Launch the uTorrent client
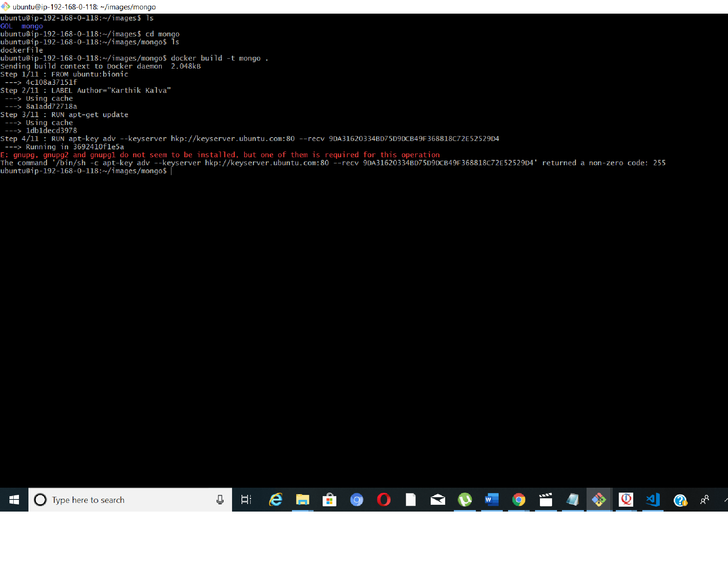Image resolution: width=728 pixels, height=576 pixels. coord(465,500)
